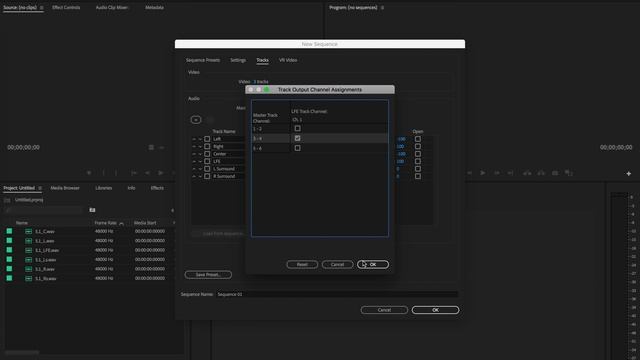Click the add audio track button
Viewport: 640px width, 360px height.
(x=196, y=120)
